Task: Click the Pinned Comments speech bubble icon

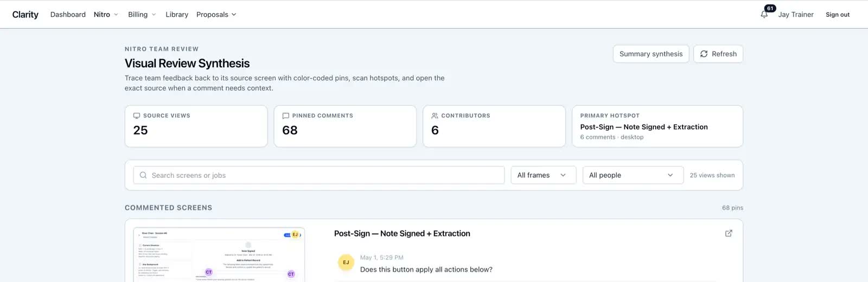Action: click(x=286, y=116)
